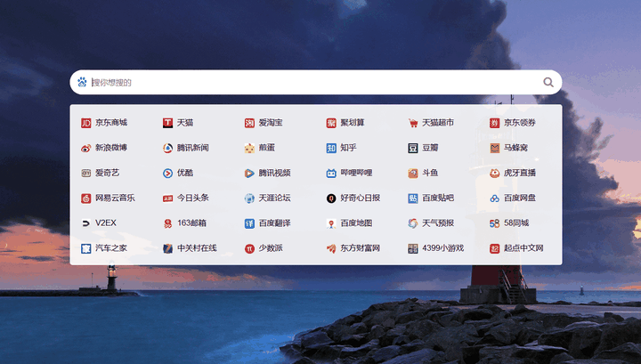Viewport: 641px width, 364px height.
Task: Click the 新浪微博 Weibo icon
Action: tap(85, 148)
